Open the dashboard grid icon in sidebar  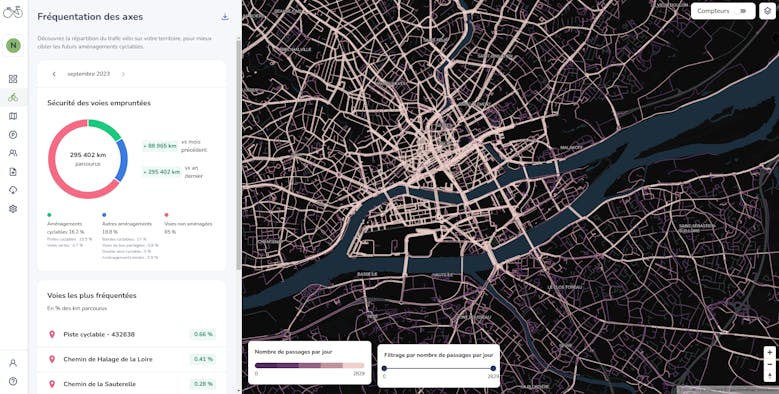13,79
